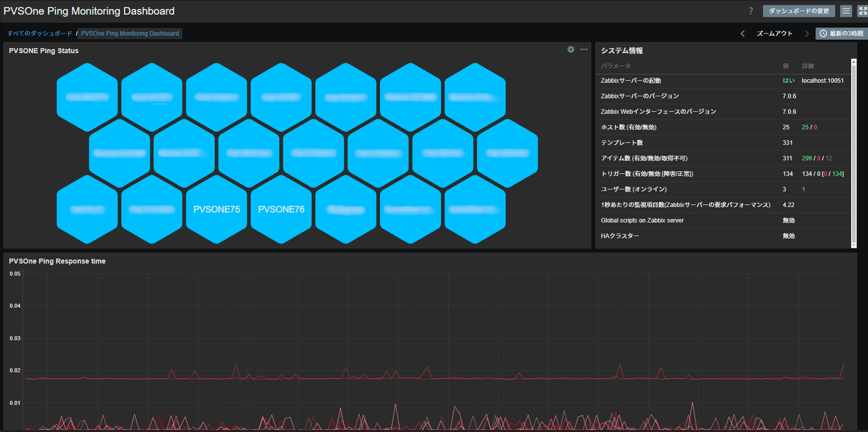Open the dashboard hamburger menu

point(846,11)
